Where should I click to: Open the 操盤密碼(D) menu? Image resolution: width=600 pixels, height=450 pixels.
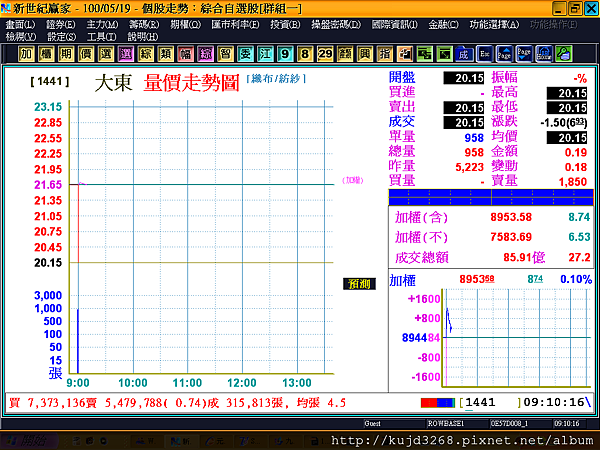pyautogui.click(x=336, y=25)
